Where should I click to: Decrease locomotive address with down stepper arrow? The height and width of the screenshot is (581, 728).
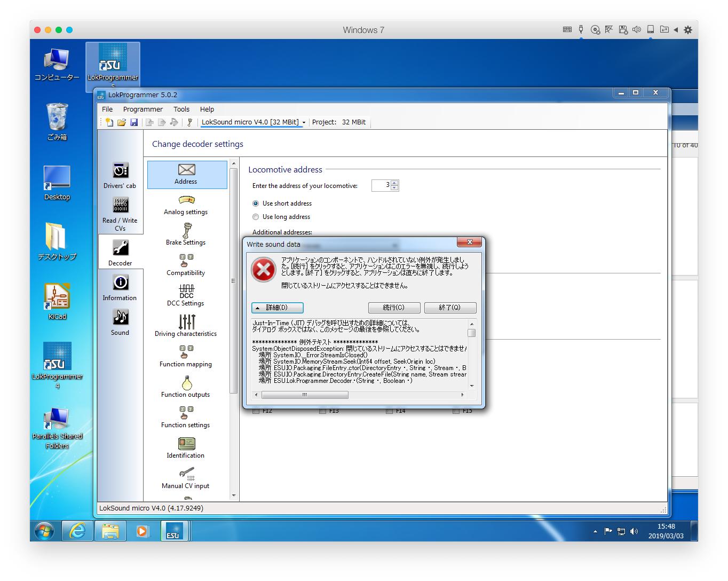tap(394, 188)
